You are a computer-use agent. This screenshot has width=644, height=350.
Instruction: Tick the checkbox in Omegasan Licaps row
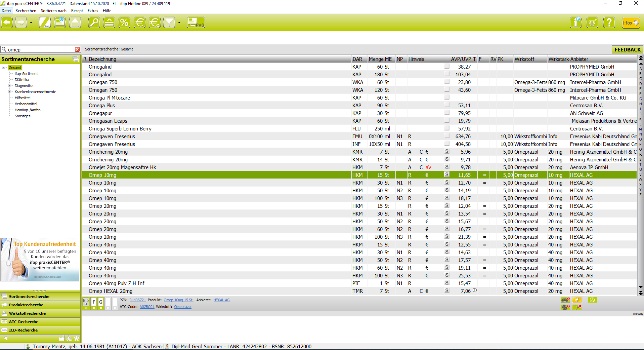[x=447, y=120]
